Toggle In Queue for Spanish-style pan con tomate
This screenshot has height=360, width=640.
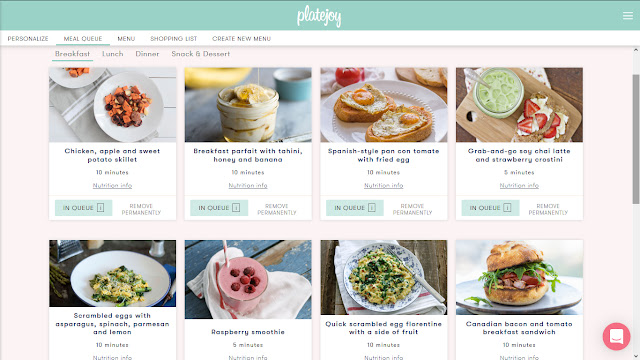click(354, 208)
